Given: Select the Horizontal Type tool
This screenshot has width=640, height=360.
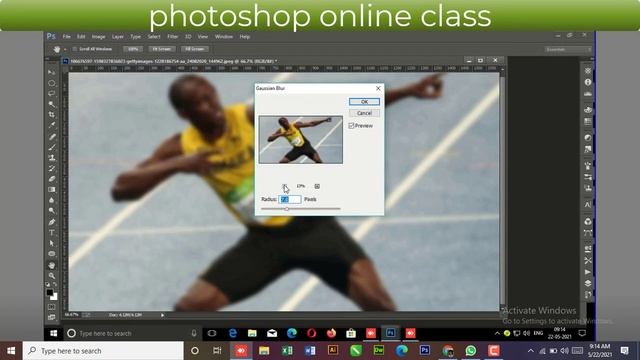Looking at the screenshot, I should 51,233.
